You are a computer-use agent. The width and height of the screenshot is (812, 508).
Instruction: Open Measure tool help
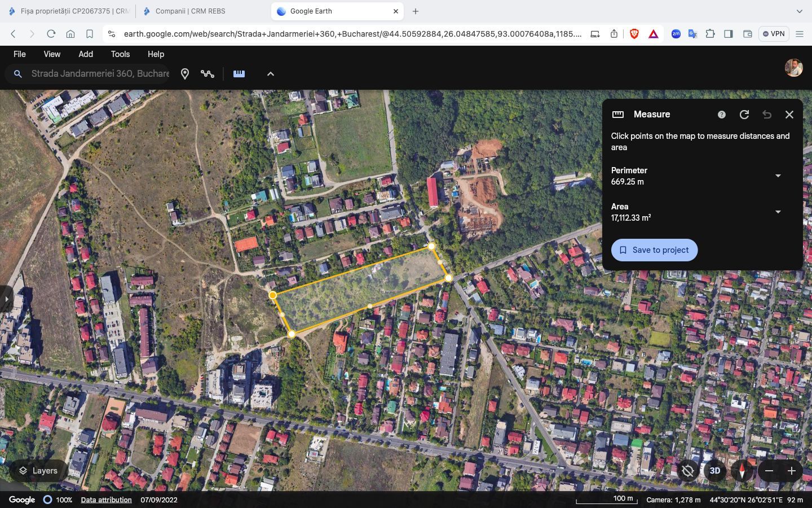(721, 115)
